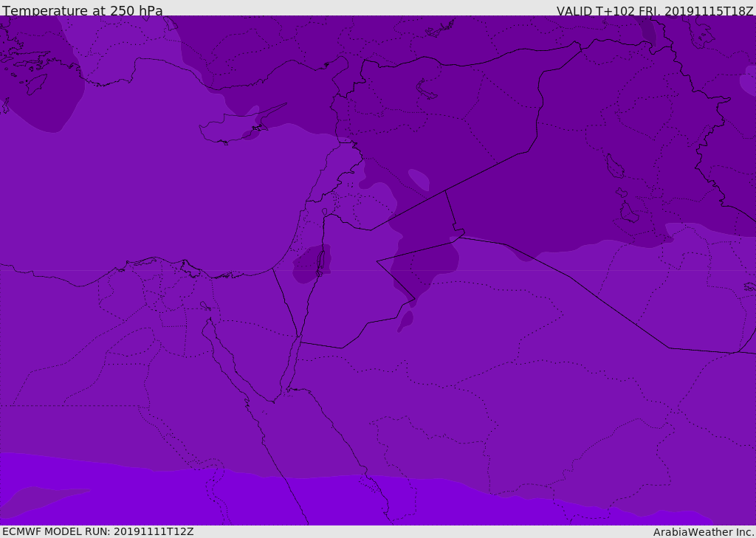
Task: Select the small dark patch south of Jordan
Action: click(405, 321)
